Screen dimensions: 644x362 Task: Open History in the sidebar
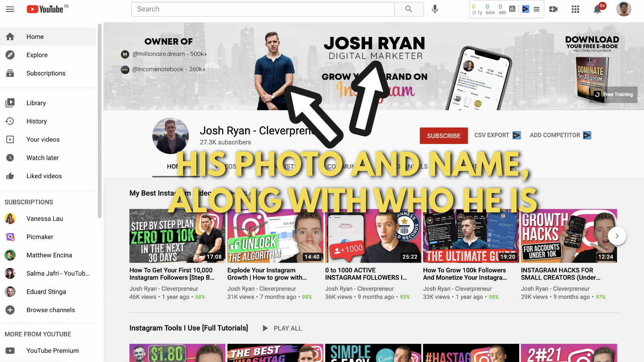tap(48, 121)
